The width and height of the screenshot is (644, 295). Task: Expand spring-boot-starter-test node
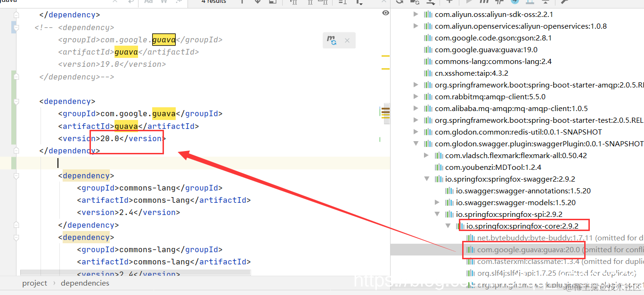416,120
